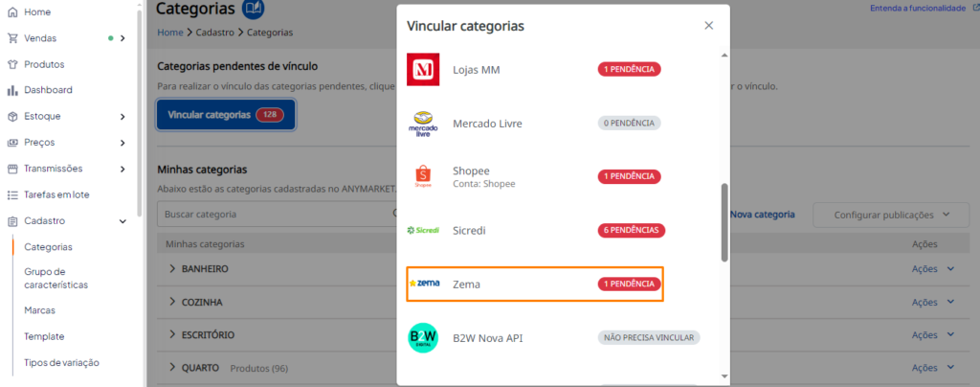Screen dimensions: 980x387
Task: Open the Configurar publicações dropdown
Action: (891, 215)
